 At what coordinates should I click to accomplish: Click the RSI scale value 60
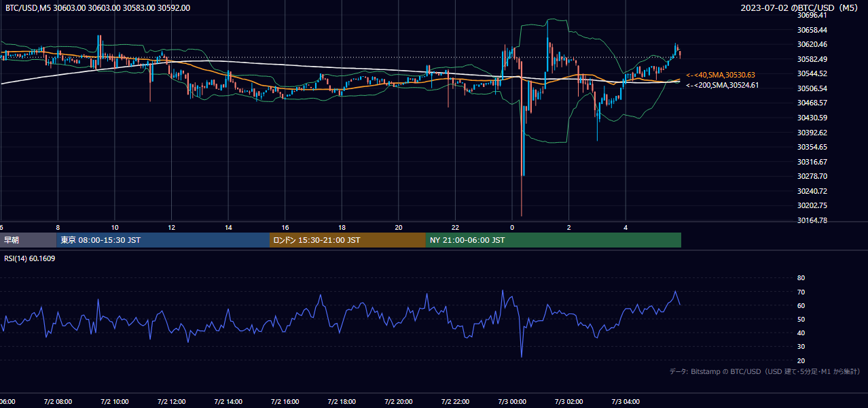pos(801,305)
